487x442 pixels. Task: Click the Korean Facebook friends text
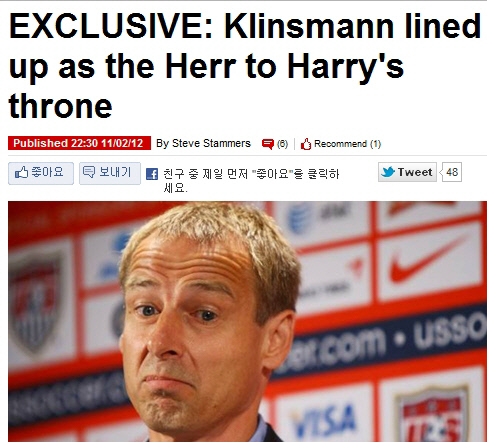pyautogui.click(x=251, y=180)
